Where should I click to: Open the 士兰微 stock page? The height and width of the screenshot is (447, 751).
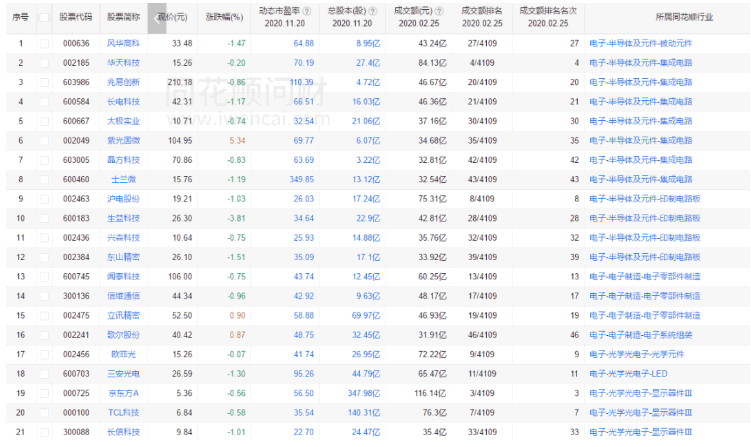[124, 180]
